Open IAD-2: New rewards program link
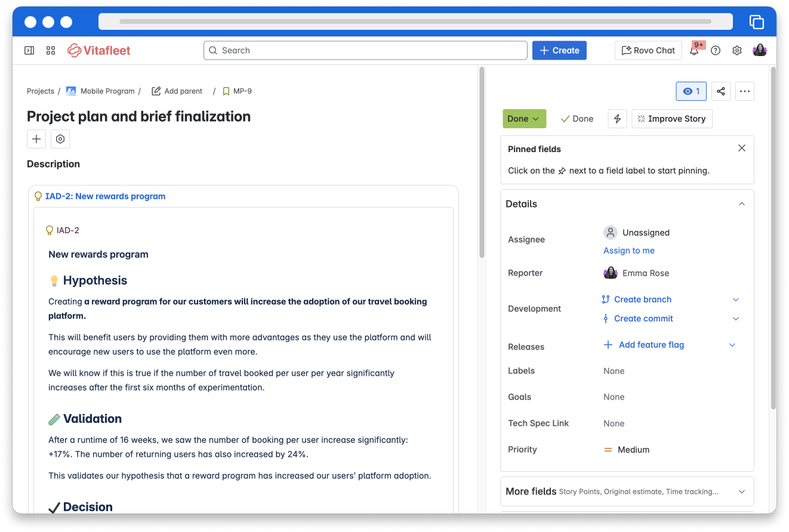This screenshot has height=532, width=789. 105,196
